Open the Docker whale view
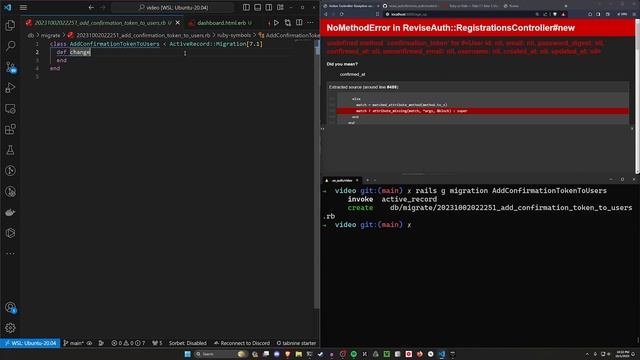Screen dimensions: 640x360 click(10, 212)
